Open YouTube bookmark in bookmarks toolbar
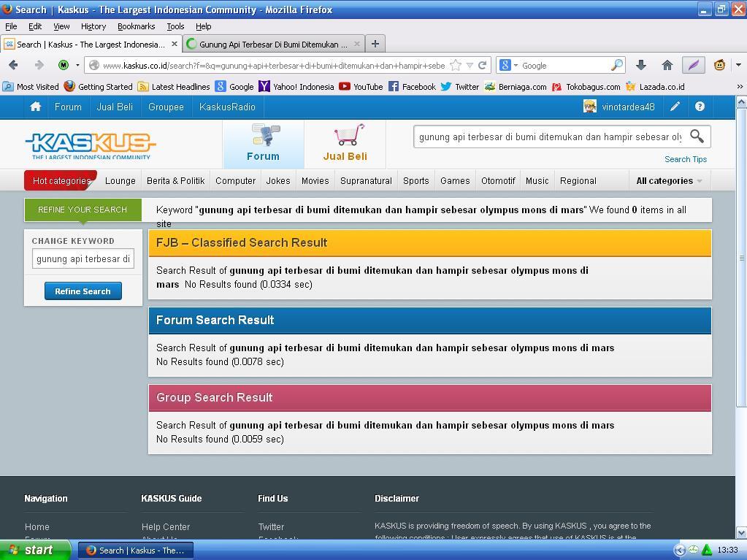747x560 pixels. pos(361,87)
